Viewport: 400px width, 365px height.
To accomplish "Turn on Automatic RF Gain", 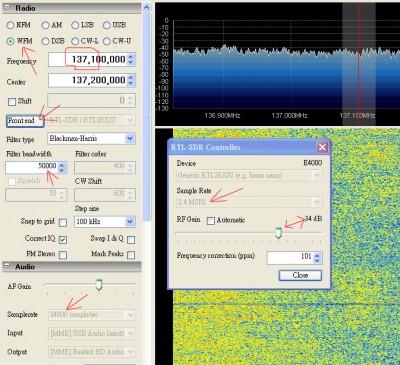I will point(211,221).
